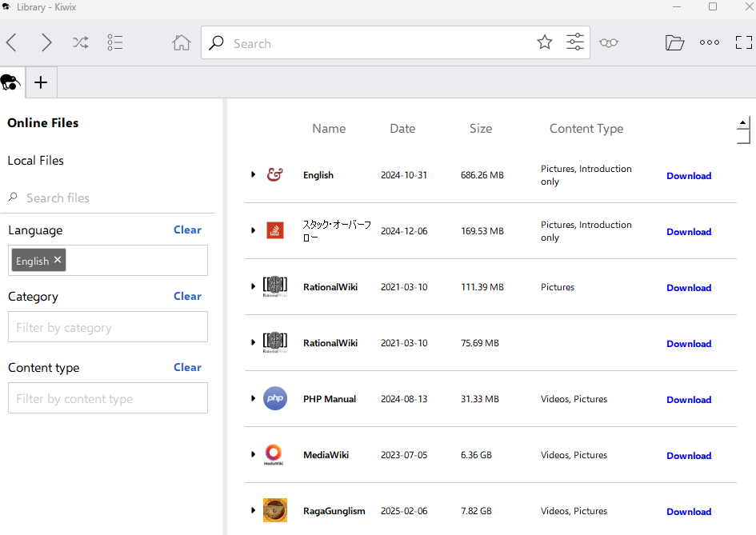Remove the English language filter tag
The width and height of the screenshot is (756, 535).
(x=58, y=260)
